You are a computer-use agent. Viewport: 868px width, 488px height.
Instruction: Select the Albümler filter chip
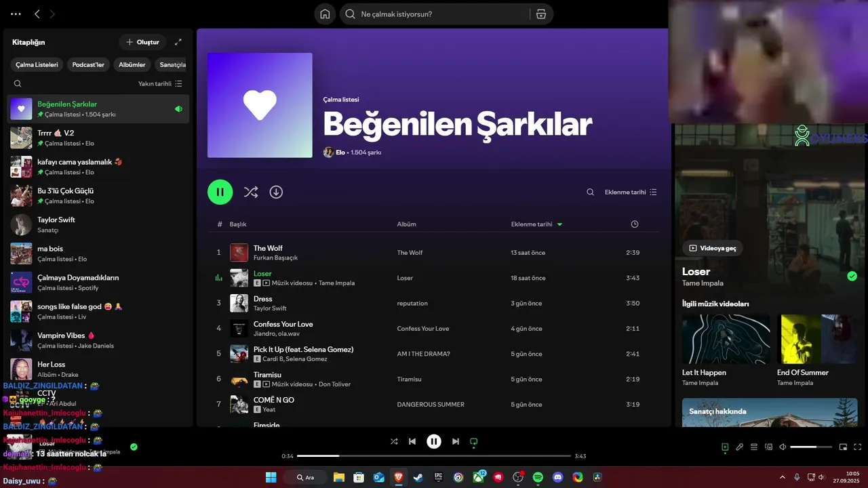click(x=132, y=65)
